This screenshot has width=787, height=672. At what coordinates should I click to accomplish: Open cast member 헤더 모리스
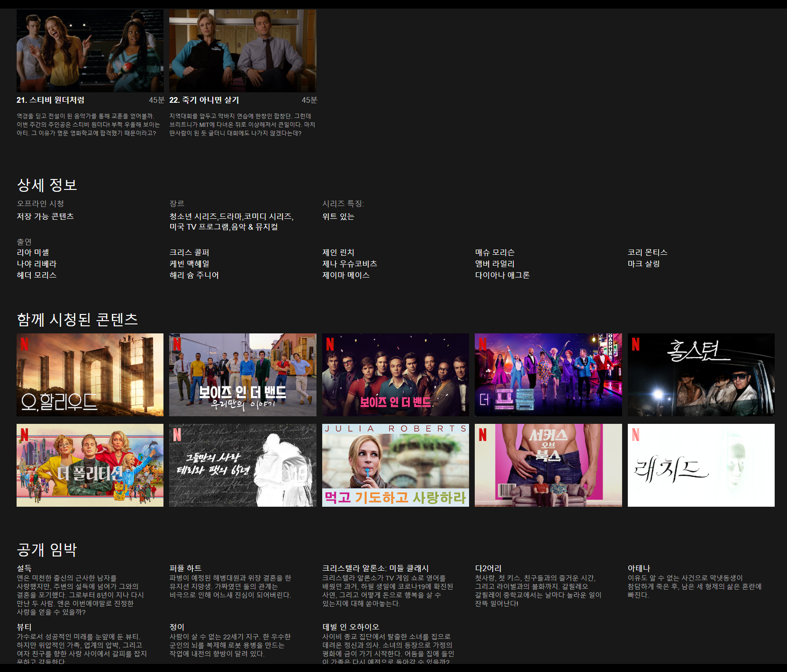pos(36,275)
